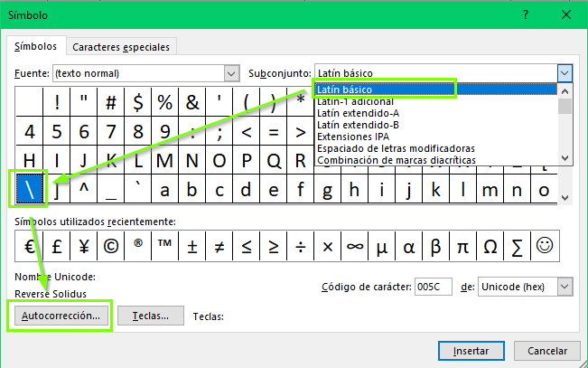
Task: Select the digit 7 cell
Action: coord(110,131)
